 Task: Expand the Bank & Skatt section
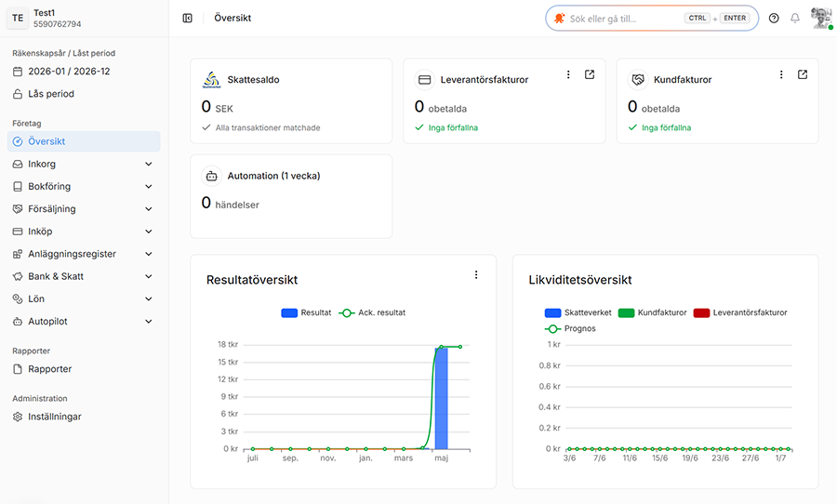(84, 276)
